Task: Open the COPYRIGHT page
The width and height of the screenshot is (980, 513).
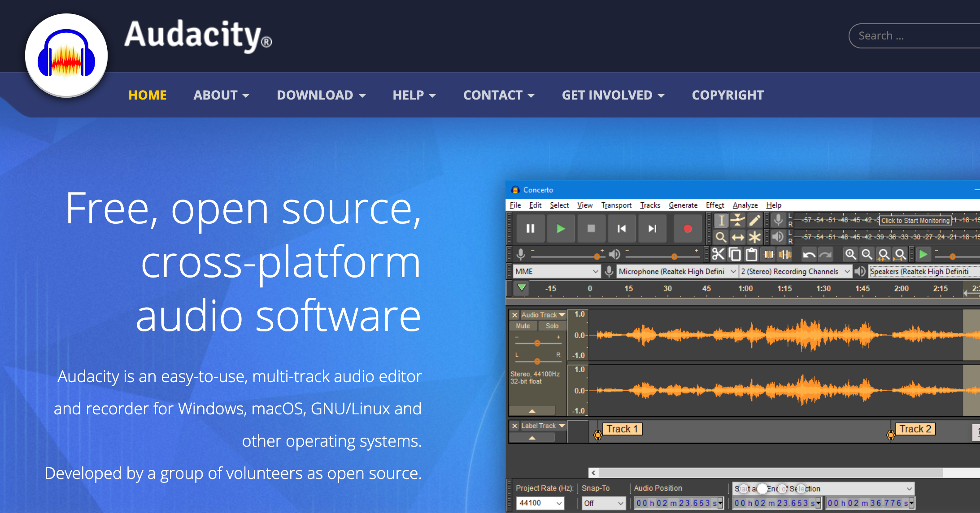Action: pos(727,95)
